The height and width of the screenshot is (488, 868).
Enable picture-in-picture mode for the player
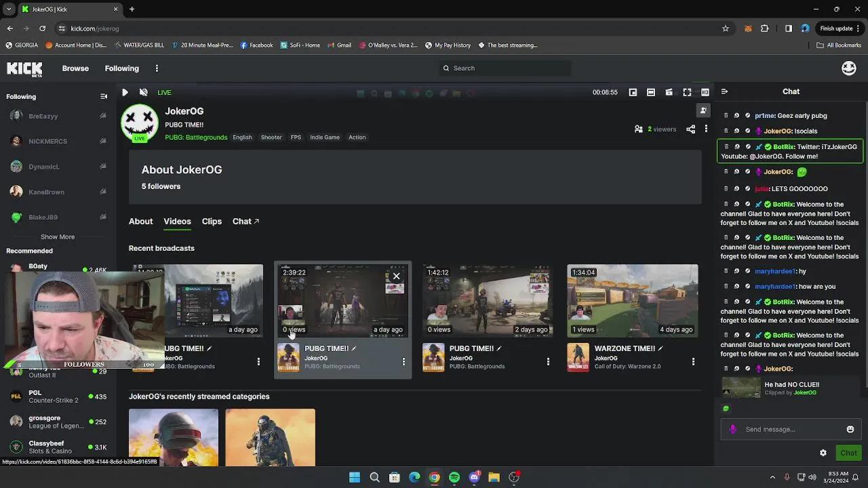pyautogui.click(x=633, y=92)
